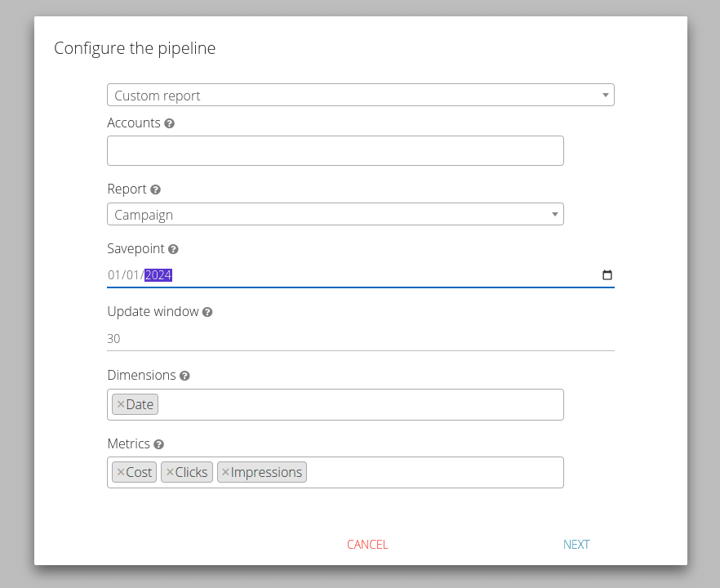
Task: Click the help icon next to Metrics
Action: point(158,444)
